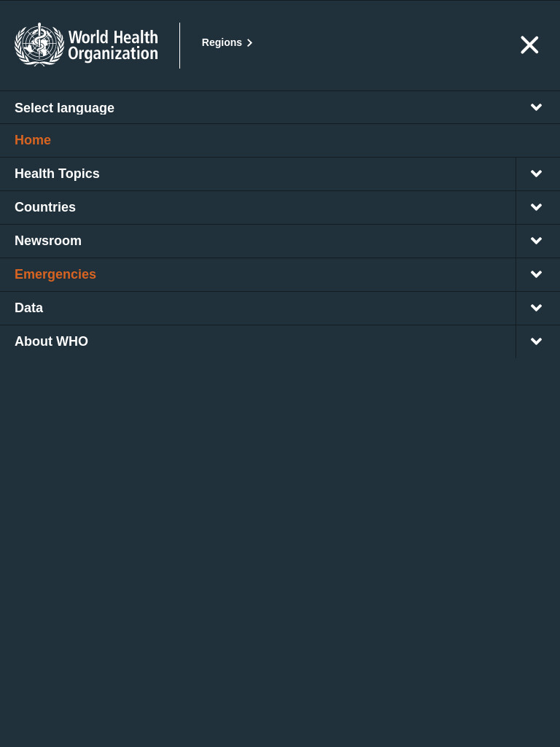This screenshot has width=560, height=747.
Task: Click the chevron on the Select language row
Action: coord(536,107)
